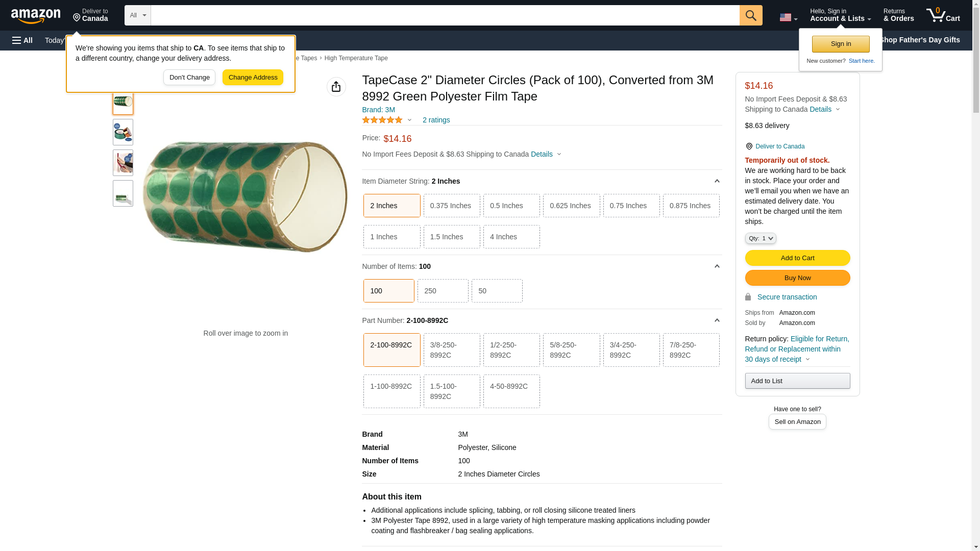Screen dimensions: 980x551
Task: Open the share icon on product image
Action: 336,87
